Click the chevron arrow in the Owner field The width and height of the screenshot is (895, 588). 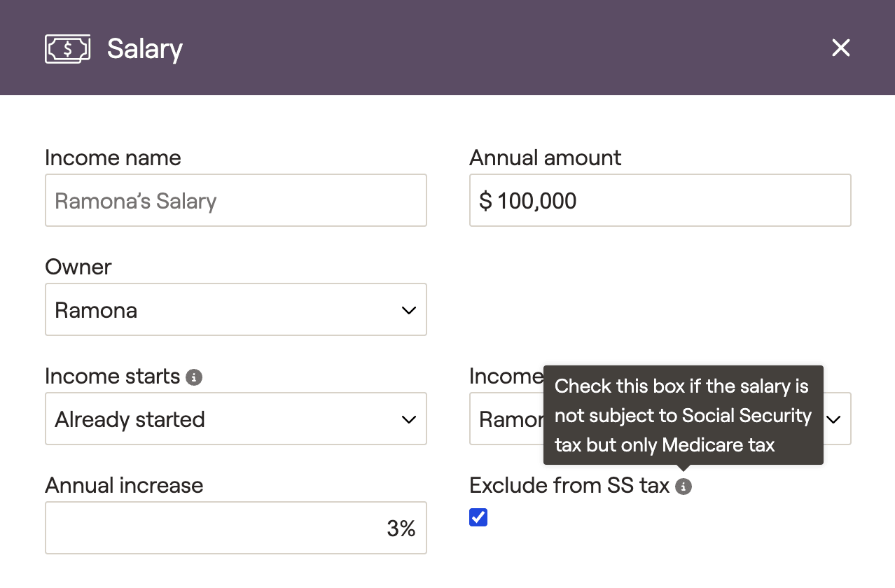pos(409,310)
